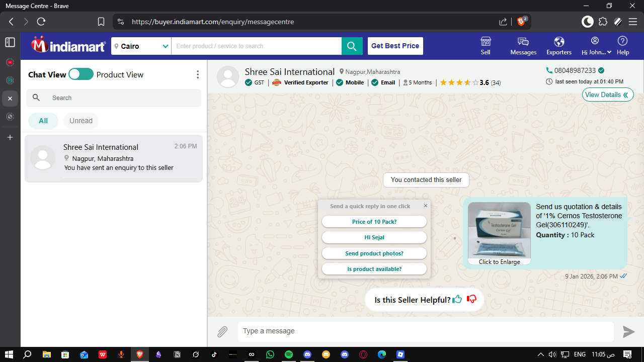Add a new item to Brave sidebar
This screenshot has width=644, height=362.
click(x=10, y=137)
